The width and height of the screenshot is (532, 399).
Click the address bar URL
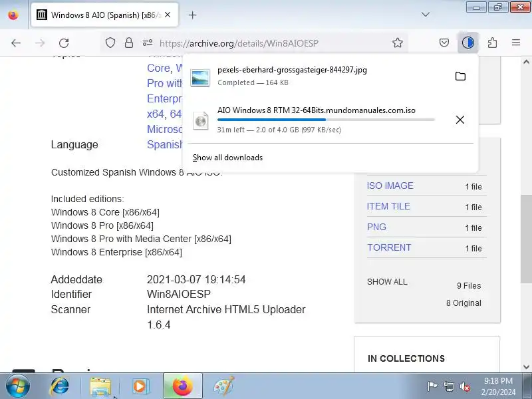click(239, 43)
